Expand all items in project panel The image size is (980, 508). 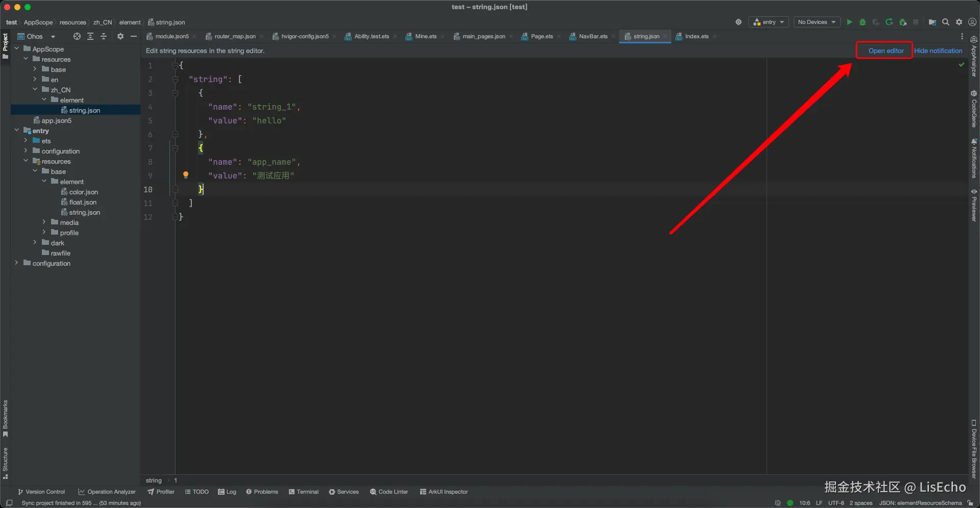(90, 36)
